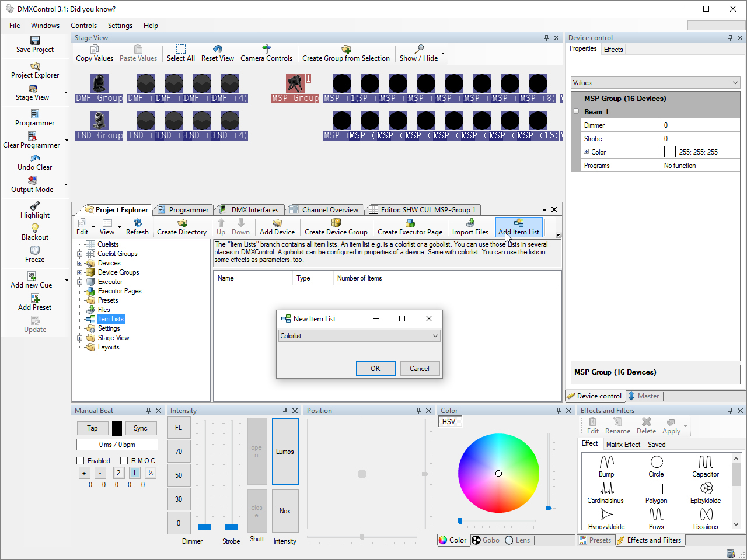Collapse the Beam 1 property group
The height and width of the screenshot is (560, 747).
[x=577, y=111]
